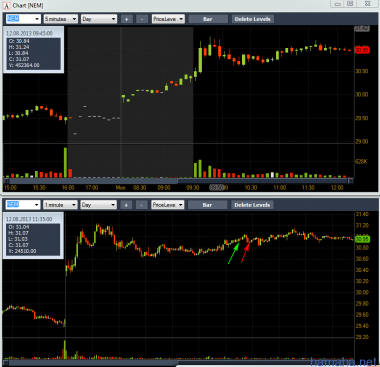Click the 5 minutes chart horizontal scrollbar thumb
The image size is (380, 367).
coord(262,181)
